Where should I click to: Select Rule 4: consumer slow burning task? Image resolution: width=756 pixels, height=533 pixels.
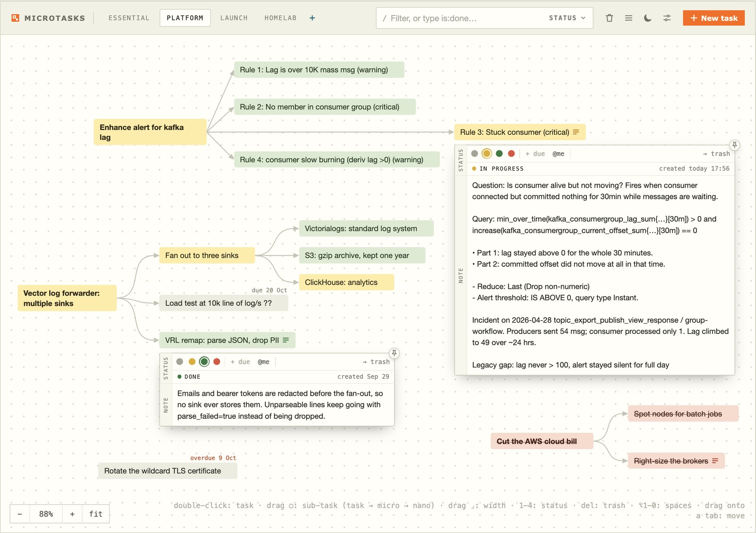(337, 160)
